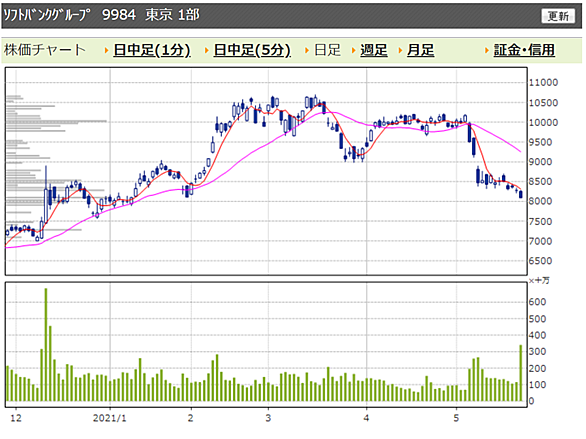This screenshot has width=586, height=439.
Task: Click the last volume bar near 340
Action: 521,373
